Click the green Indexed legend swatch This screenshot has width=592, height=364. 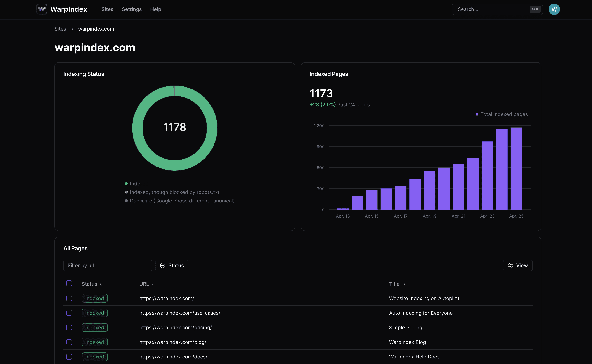tap(126, 184)
